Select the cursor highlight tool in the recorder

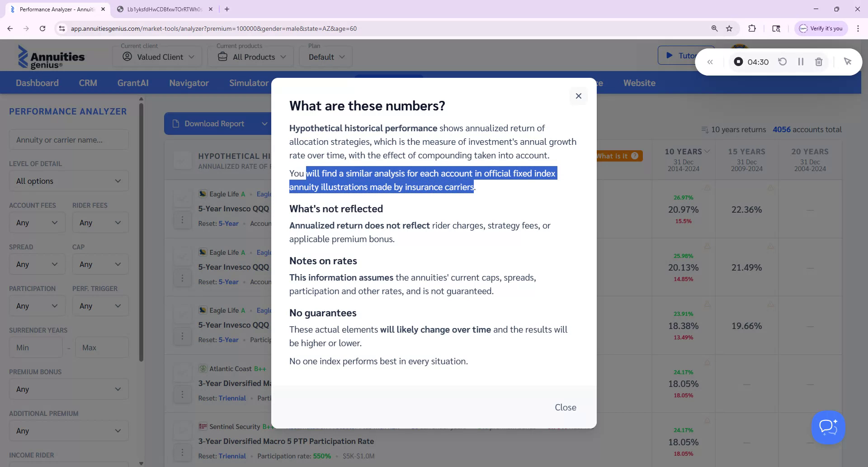[848, 61]
